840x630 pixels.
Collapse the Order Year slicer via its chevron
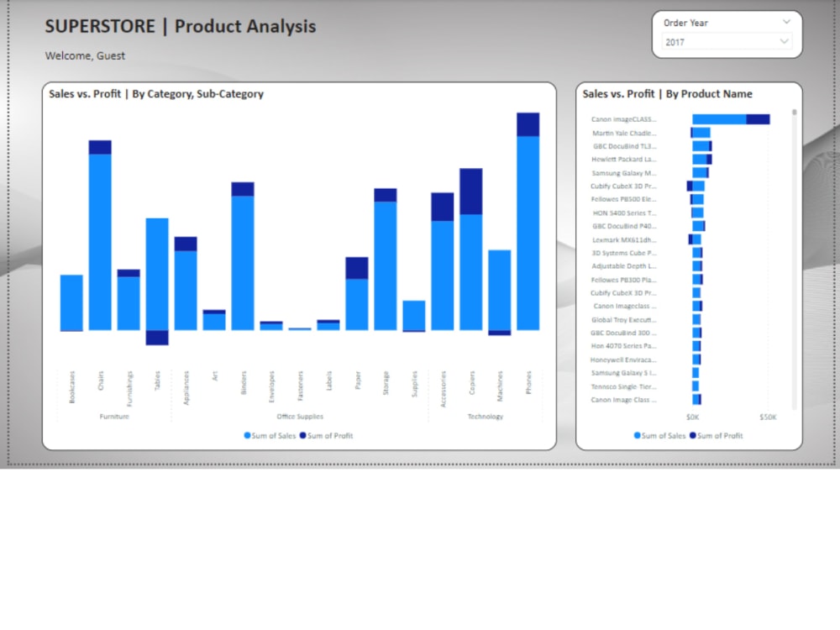[785, 21]
